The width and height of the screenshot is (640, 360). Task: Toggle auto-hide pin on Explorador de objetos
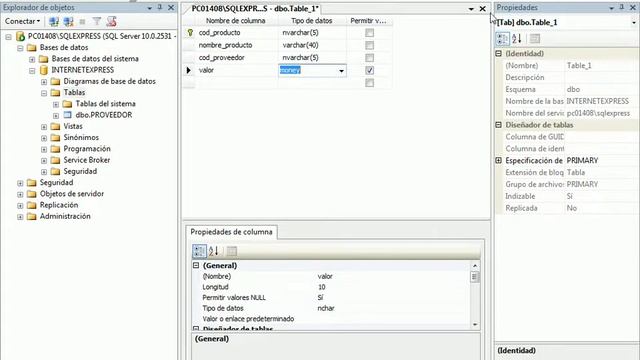pos(160,7)
